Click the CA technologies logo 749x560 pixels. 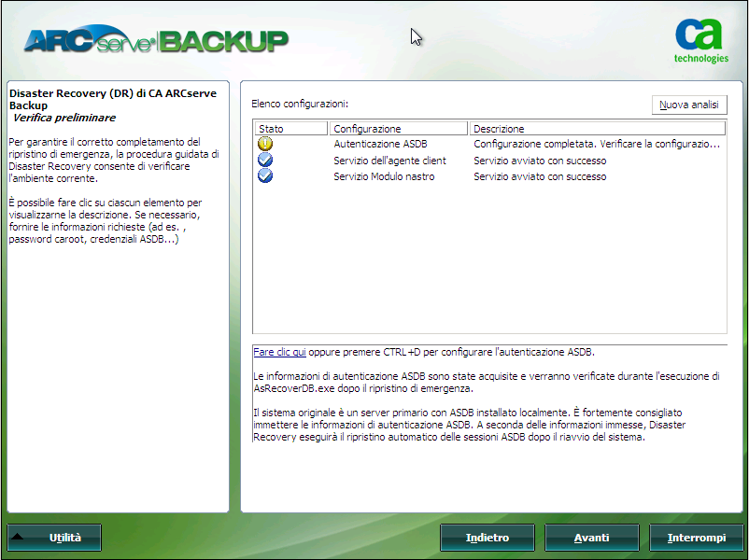(x=700, y=41)
